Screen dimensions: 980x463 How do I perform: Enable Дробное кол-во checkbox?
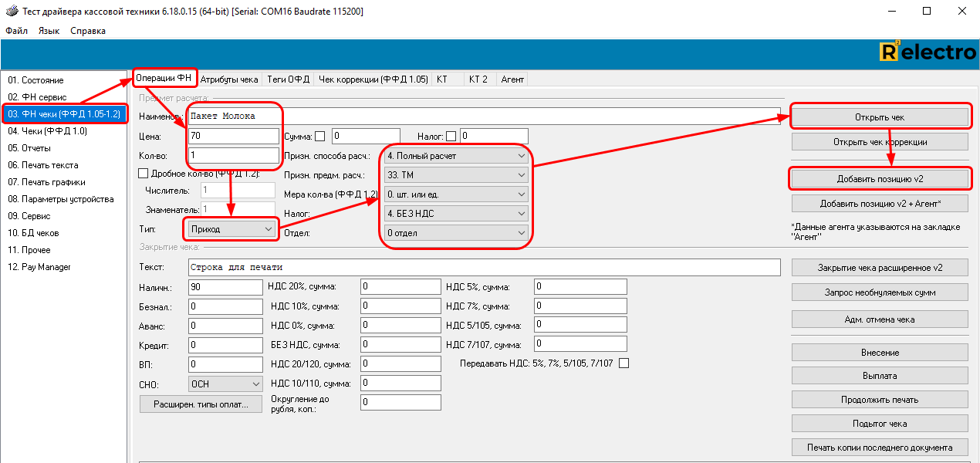[x=142, y=173]
